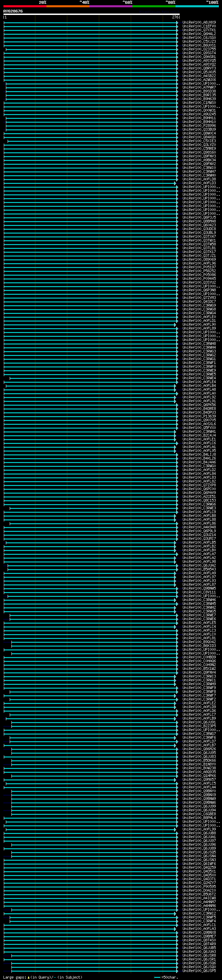
Task: Click the orange ~40% identity legend segment
Action: pyautogui.click(x=68, y=6)
